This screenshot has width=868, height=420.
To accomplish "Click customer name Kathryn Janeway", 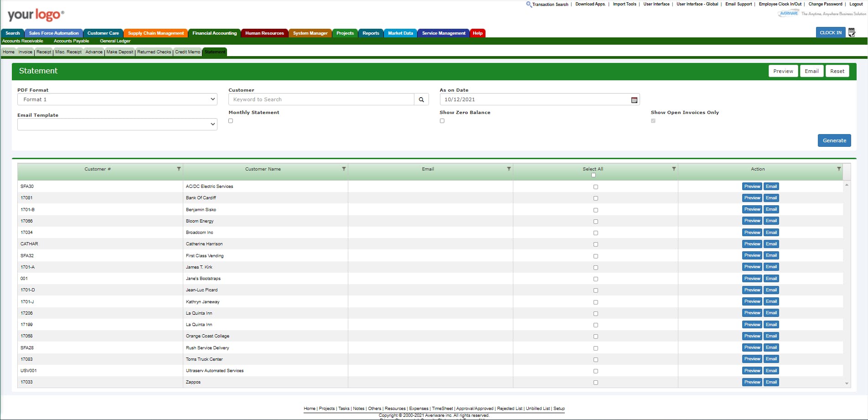I will (x=202, y=302).
